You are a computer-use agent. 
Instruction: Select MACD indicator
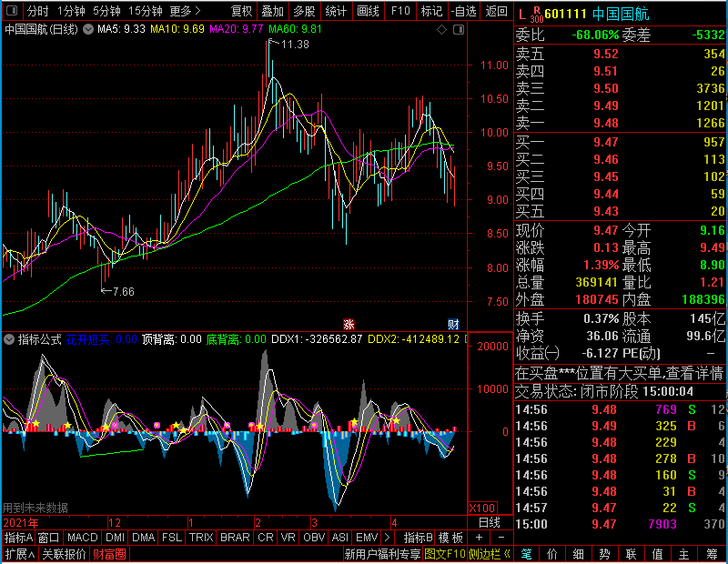tap(82, 538)
